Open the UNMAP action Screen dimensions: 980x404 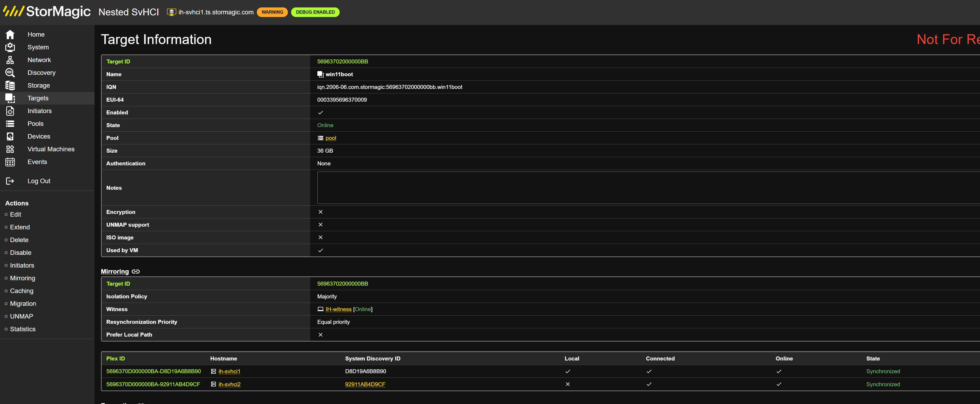coord(21,316)
